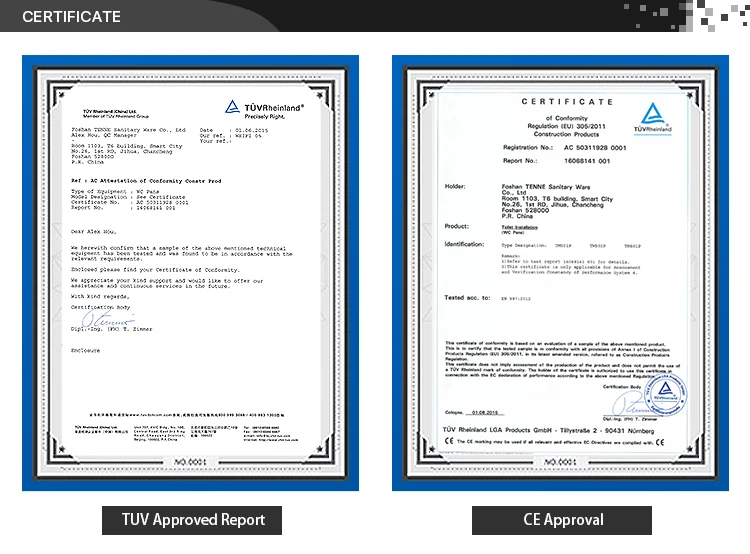Click the "Dear Alex Hou," greeting
Image resolution: width=750 pixels, height=554 pixels.
pyautogui.click(x=93, y=232)
